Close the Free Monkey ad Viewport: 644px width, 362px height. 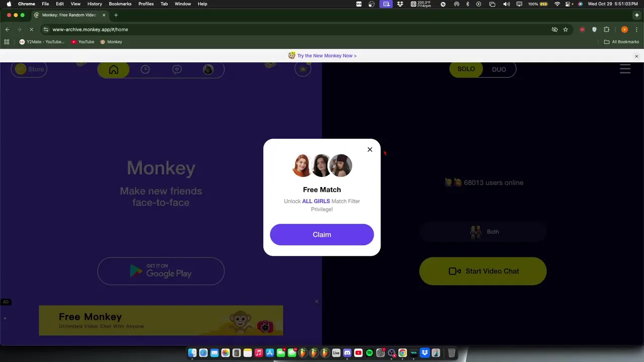[x=316, y=301]
